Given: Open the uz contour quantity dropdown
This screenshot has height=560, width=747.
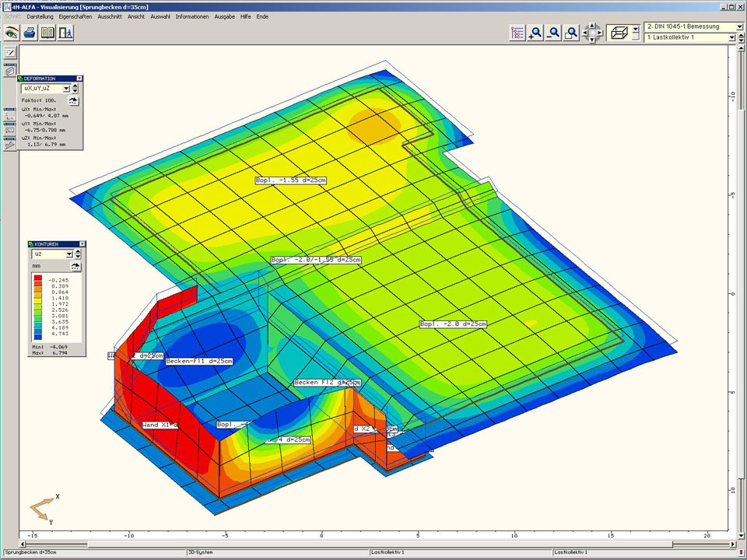Looking at the screenshot, I should point(68,254).
